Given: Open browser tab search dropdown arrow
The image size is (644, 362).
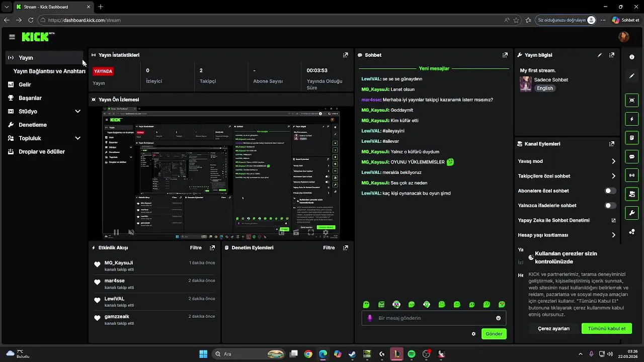Looking at the screenshot, I should (6, 7).
